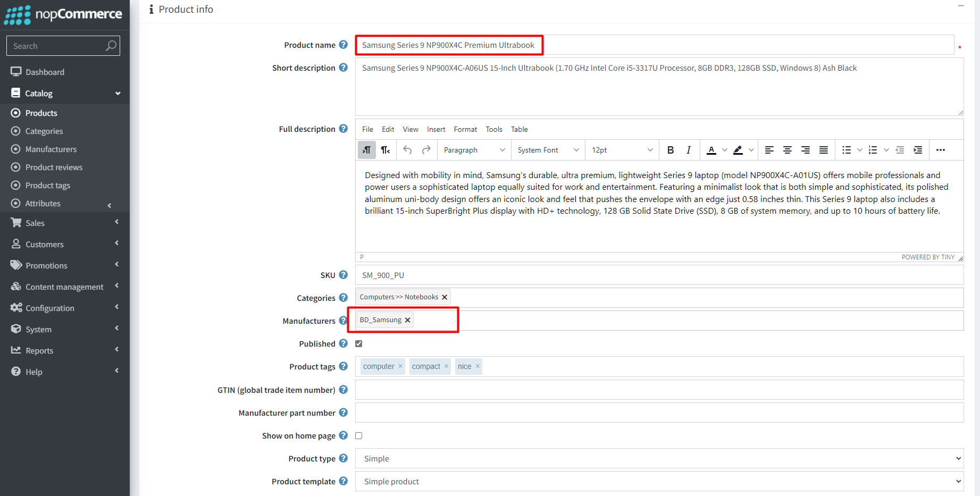Apply italic formatting in the editor
Viewport: 980px width, 496px height.
coord(689,150)
